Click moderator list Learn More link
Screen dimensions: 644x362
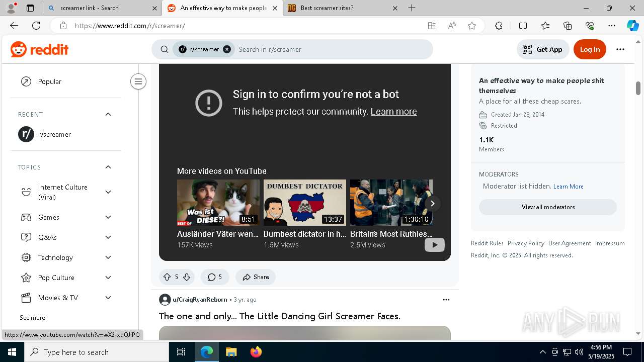[568, 187]
